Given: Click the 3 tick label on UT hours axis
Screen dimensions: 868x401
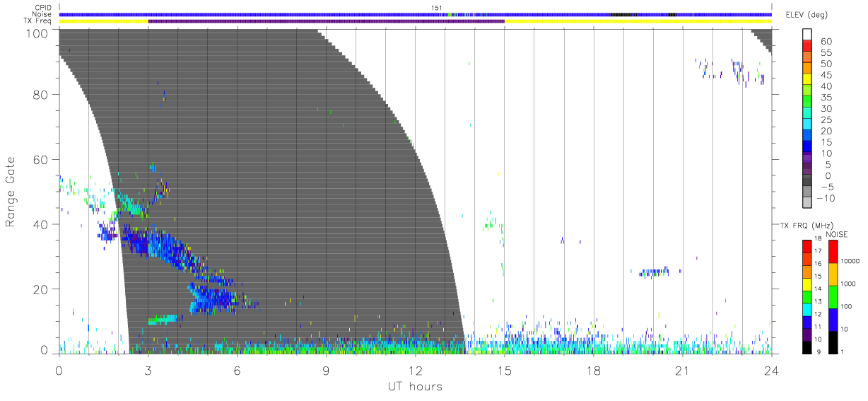Looking at the screenshot, I should [148, 371].
